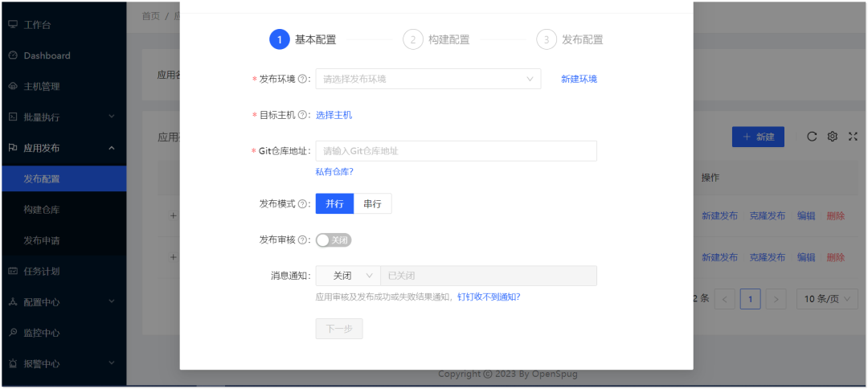
Task: Open 发布配置 in the sidebar
Action: pyautogui.click(x=63, y=178)
